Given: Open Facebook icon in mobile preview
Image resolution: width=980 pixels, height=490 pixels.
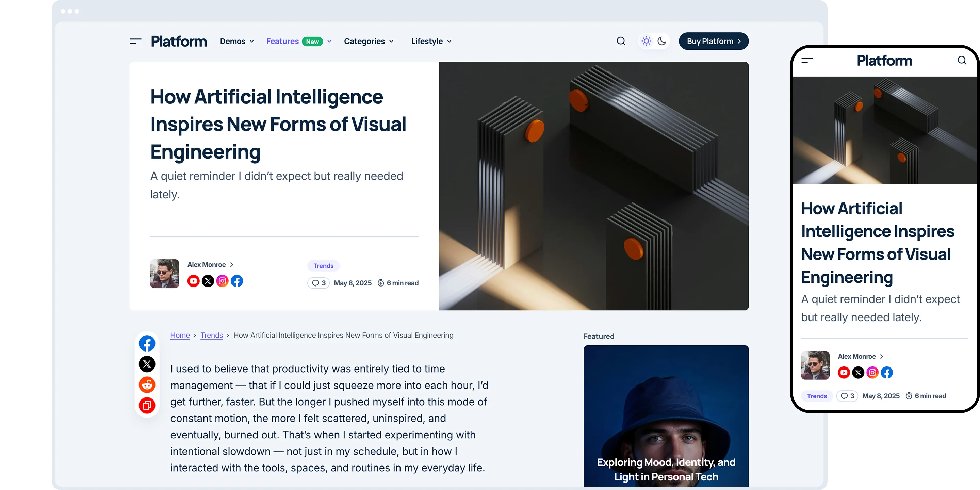Looking at the screenshot, I should [887, 373].
